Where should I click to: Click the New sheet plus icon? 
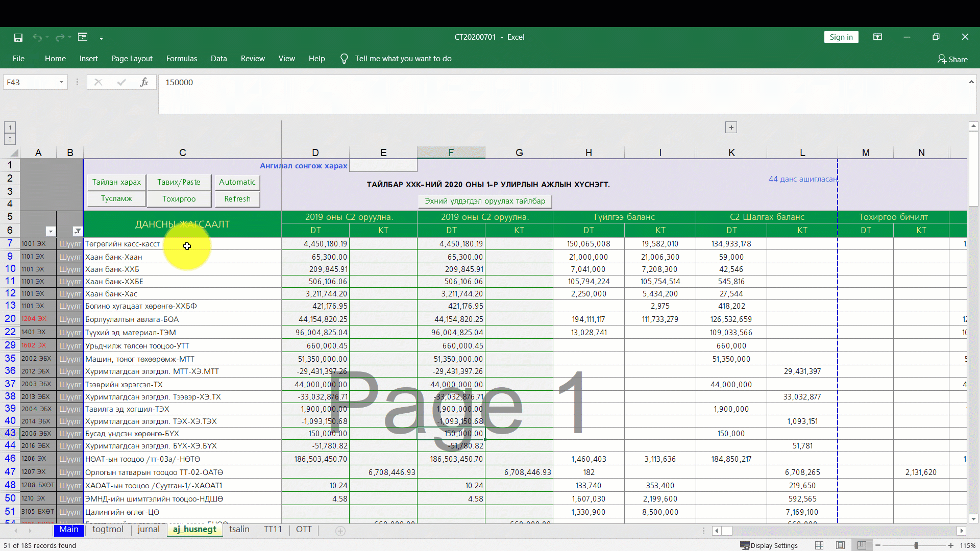click(340, 531)
